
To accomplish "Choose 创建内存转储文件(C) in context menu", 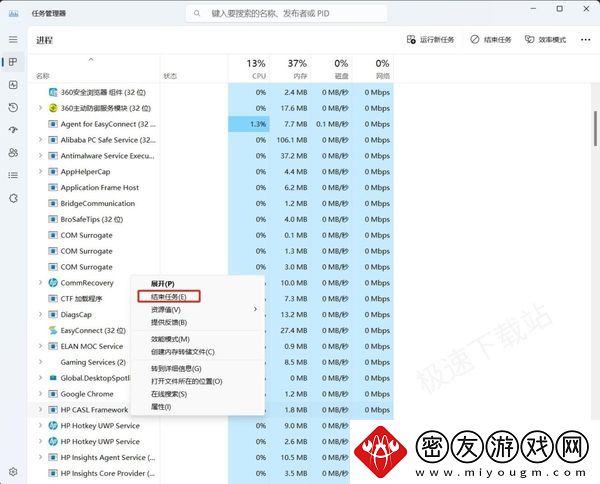I will tap(197, 352).
